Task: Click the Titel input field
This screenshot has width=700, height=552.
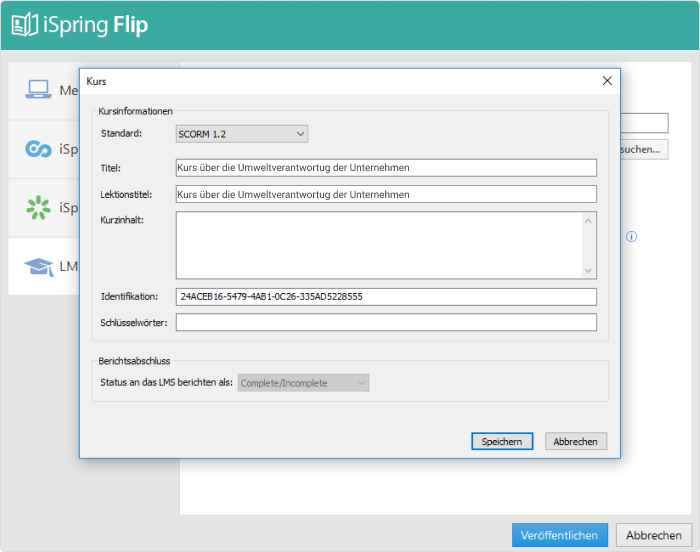Action: tap(386, 168)
